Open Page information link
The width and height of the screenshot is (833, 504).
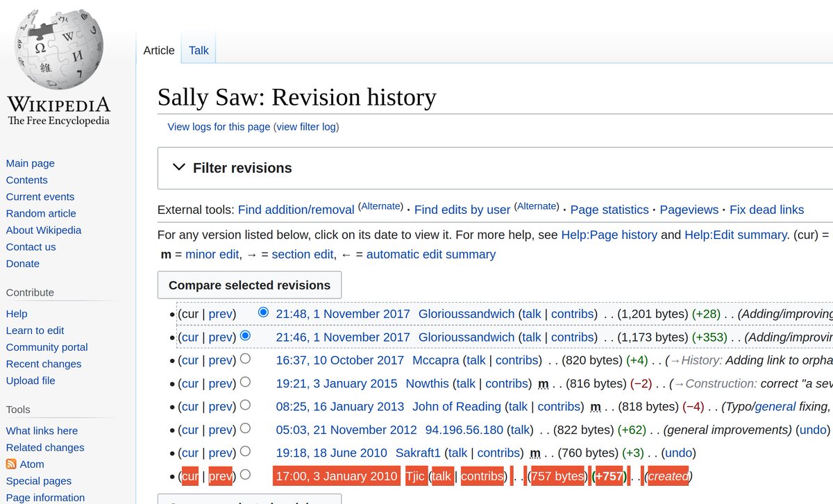(45, 497)
